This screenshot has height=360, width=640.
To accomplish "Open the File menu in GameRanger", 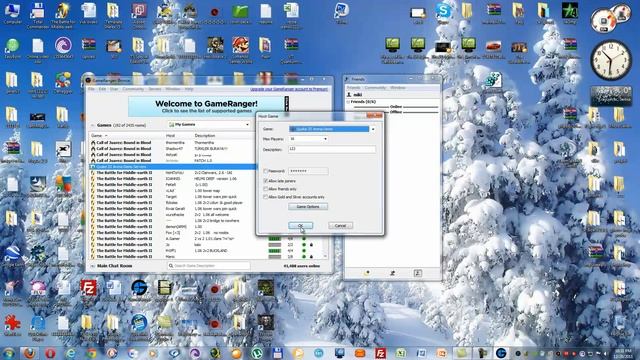I will point(91,89).
